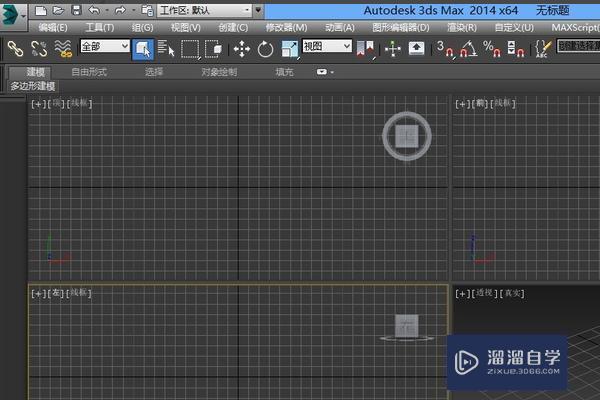Toggle the Window/Crossing selection mode
The height and width of the screenshot is (400, 600).
tap(214, 47)
